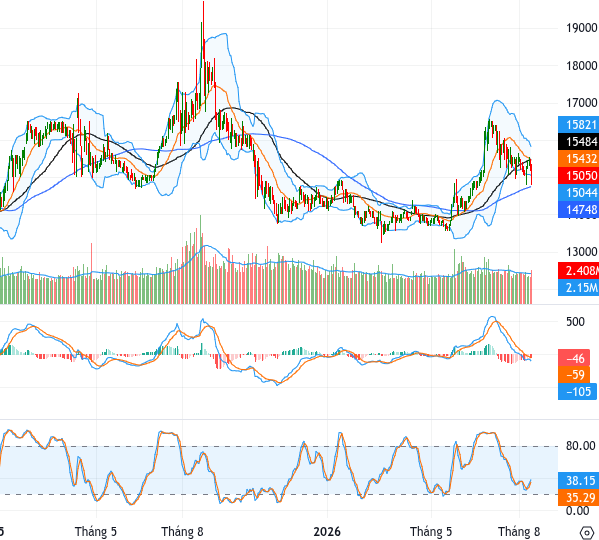Select the stochastic 38.15 value label
The height and width of the screenshot is (540, 599).
(x=578, y=480)
